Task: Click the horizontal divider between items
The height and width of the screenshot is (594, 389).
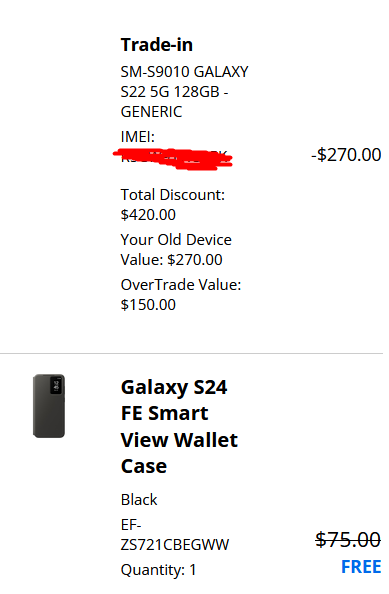Action: (191, 353)
